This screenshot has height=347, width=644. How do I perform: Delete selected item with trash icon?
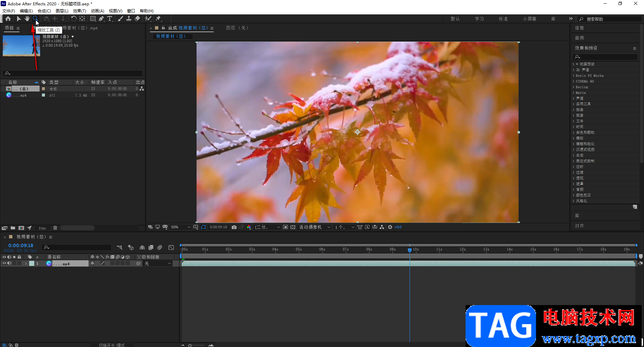[x=55, y=228]
